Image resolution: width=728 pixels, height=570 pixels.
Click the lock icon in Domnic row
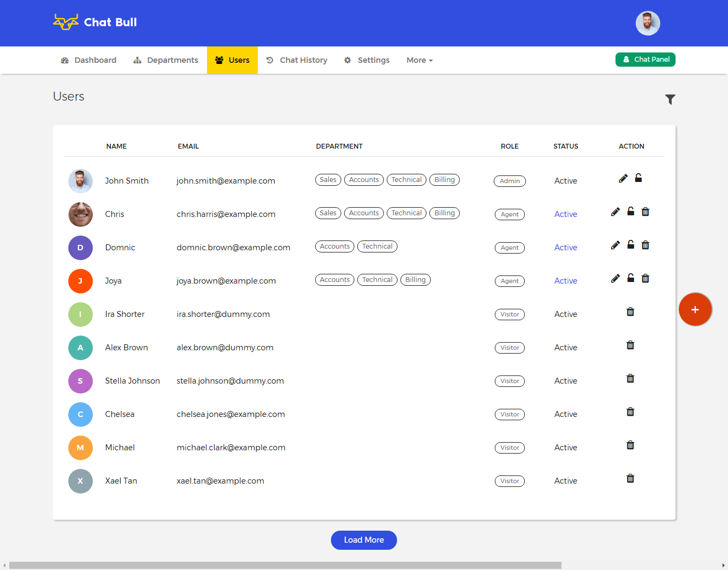click(x=631, y=245)
